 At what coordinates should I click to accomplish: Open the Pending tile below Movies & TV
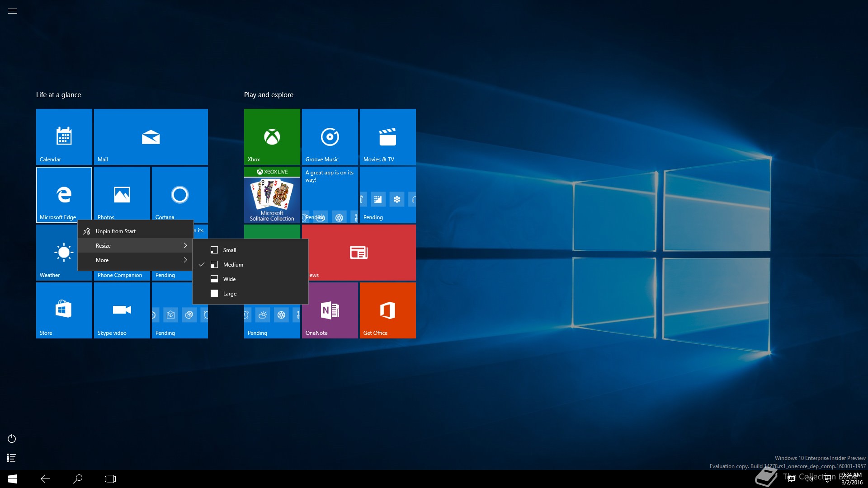point(388,195)
